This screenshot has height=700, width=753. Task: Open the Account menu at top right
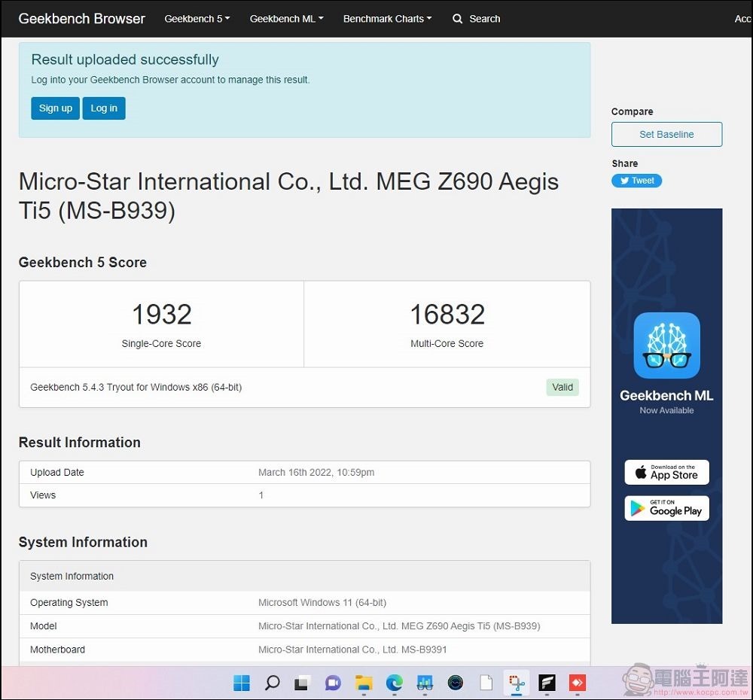(743, 19)
